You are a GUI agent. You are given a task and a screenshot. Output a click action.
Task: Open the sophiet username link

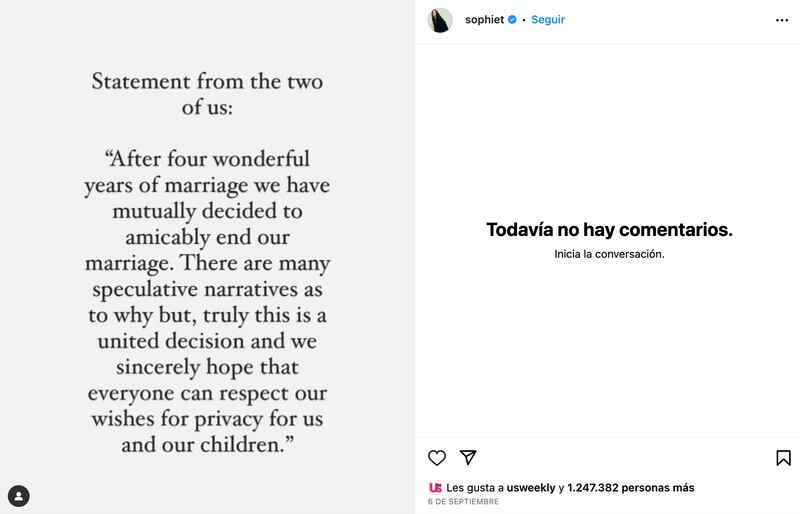pyautogui.click(x=484, y=19)
